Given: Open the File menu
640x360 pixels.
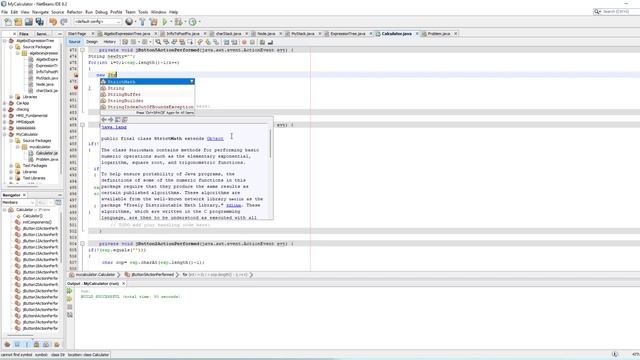Looking at the screenshot, I should tap(4, 12).
